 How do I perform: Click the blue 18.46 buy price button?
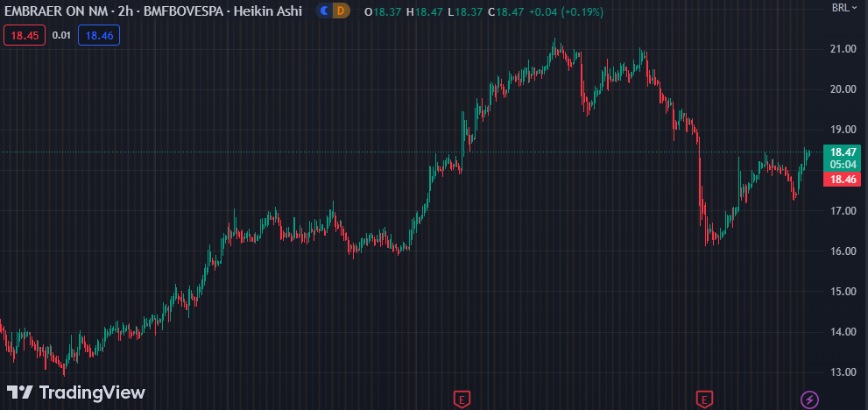click(x=99, y=35)
